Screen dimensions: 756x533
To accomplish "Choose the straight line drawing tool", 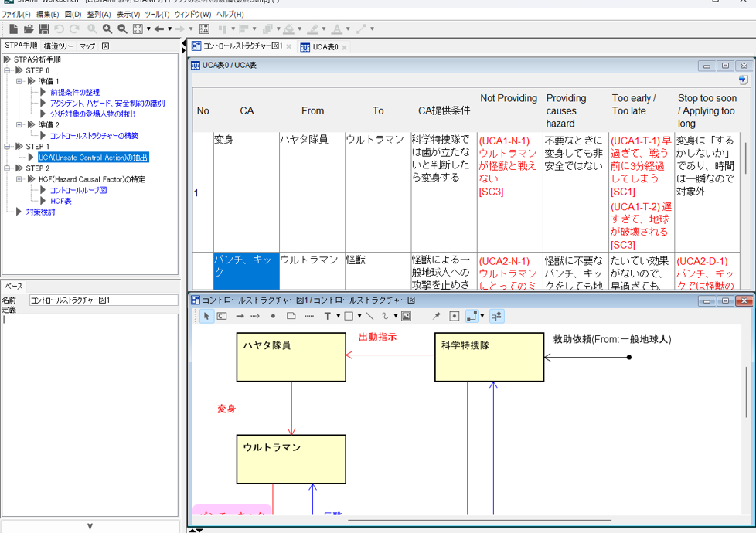I will click(369, 316).
